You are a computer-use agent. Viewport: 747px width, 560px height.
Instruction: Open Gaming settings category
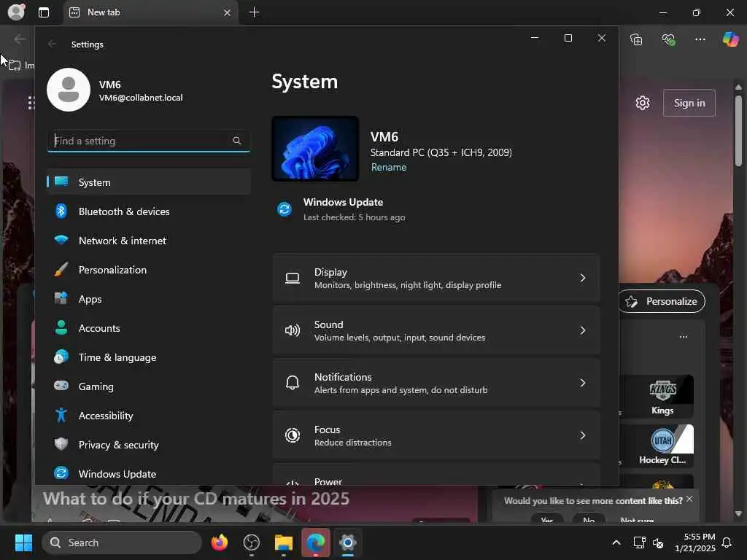[149, 386]
